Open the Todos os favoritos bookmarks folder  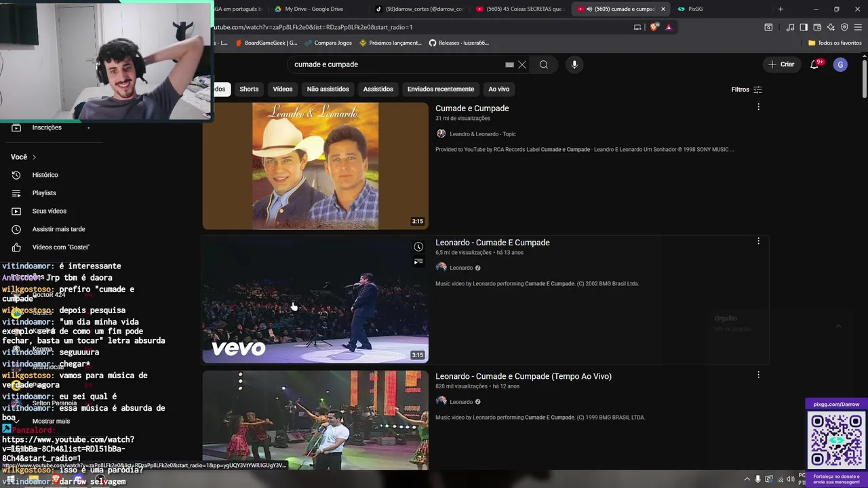pyautogui.click(x=835, y=43)
